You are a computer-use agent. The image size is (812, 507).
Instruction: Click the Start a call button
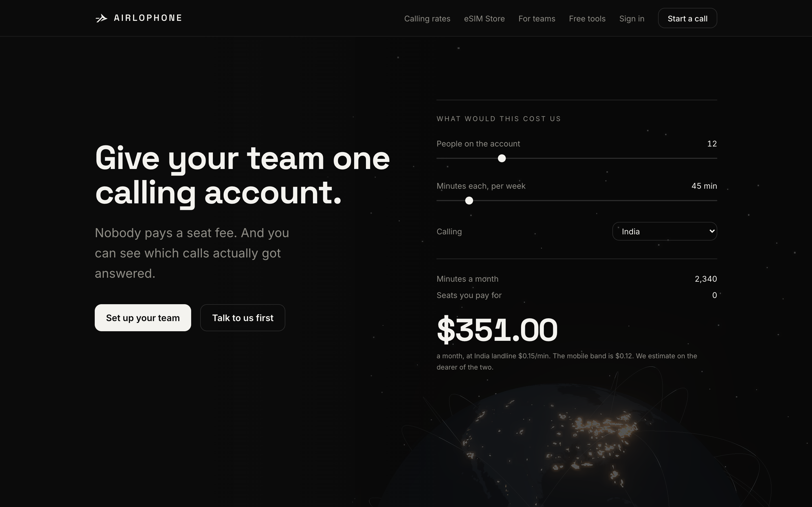click(x=687, y=18)
